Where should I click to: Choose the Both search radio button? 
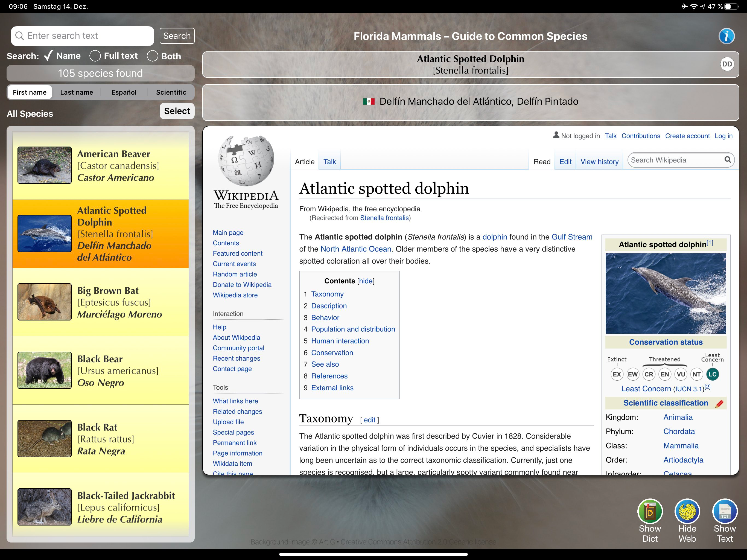pyautogui.click(x=152, y=56)
